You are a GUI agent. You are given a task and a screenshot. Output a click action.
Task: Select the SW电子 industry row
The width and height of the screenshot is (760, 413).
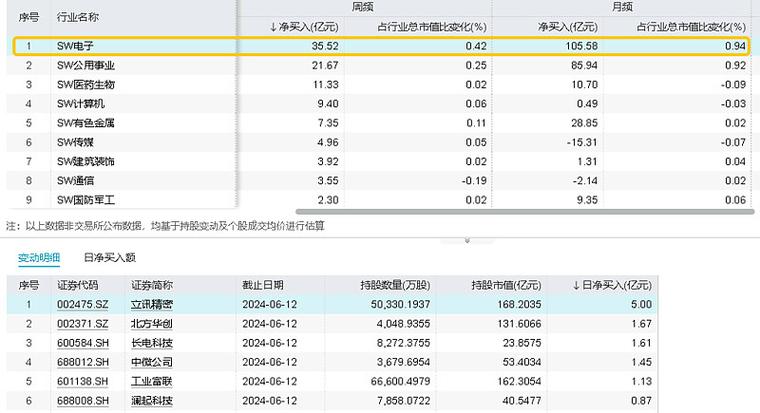(380, 46)
